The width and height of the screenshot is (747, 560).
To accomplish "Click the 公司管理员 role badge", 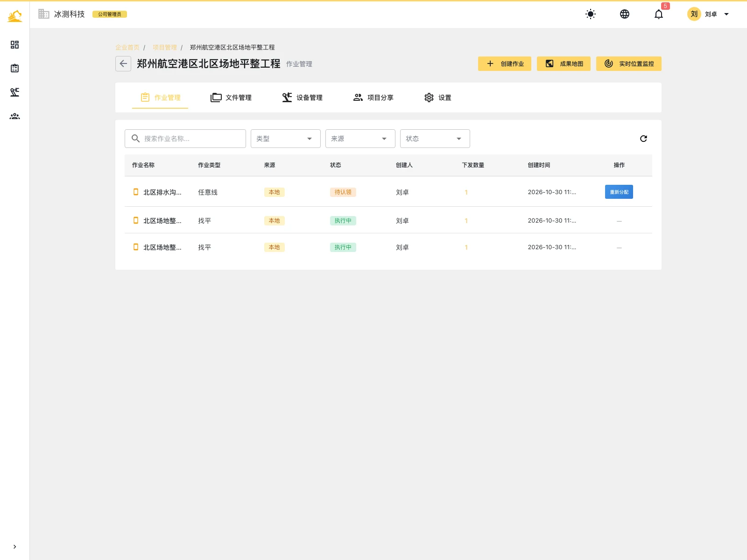I will pyautogui.click(x=110, y=14).
